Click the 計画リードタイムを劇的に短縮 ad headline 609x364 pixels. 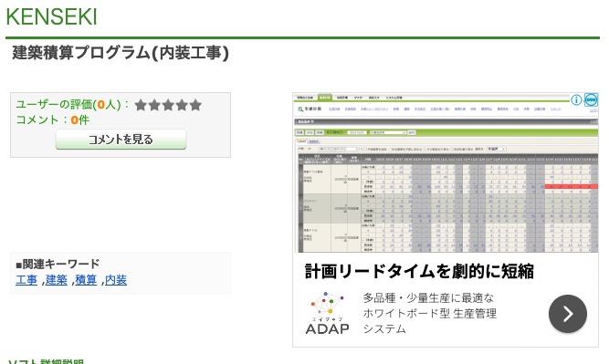point(419,271)
